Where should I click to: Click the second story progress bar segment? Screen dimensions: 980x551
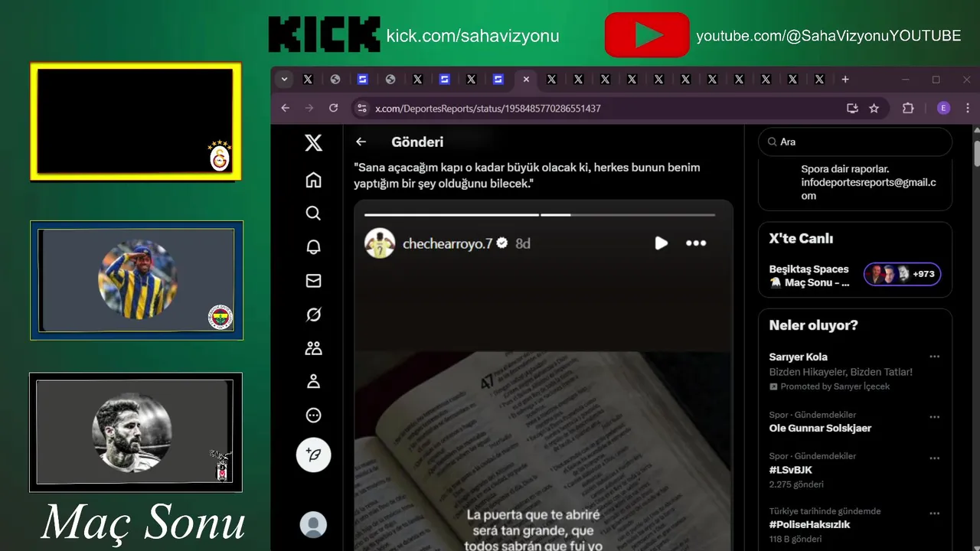coord(628,215)
